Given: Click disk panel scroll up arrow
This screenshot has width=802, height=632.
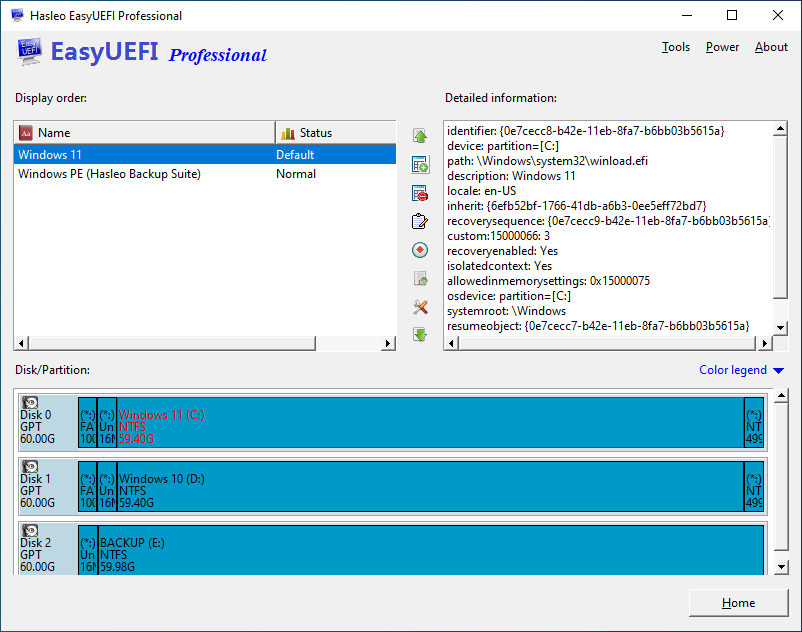Looking at the screenshot, I should click(x=781, y=395).
